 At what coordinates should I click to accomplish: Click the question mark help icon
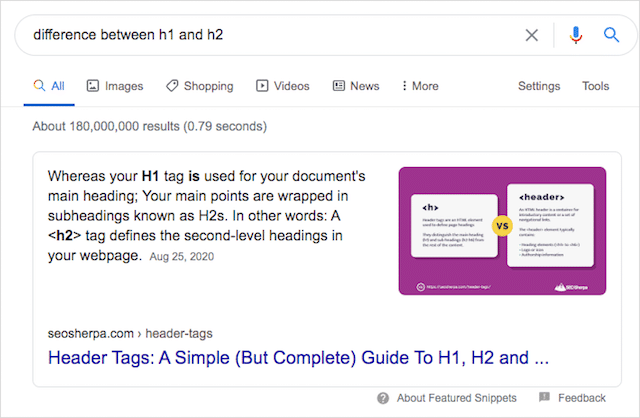383,398
